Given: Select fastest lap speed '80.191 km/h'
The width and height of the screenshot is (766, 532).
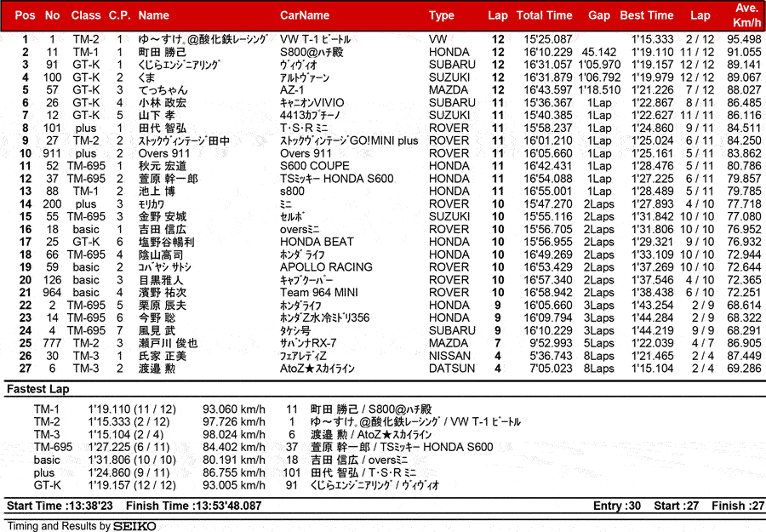Looking at the screenshot, I should point(233,460).
